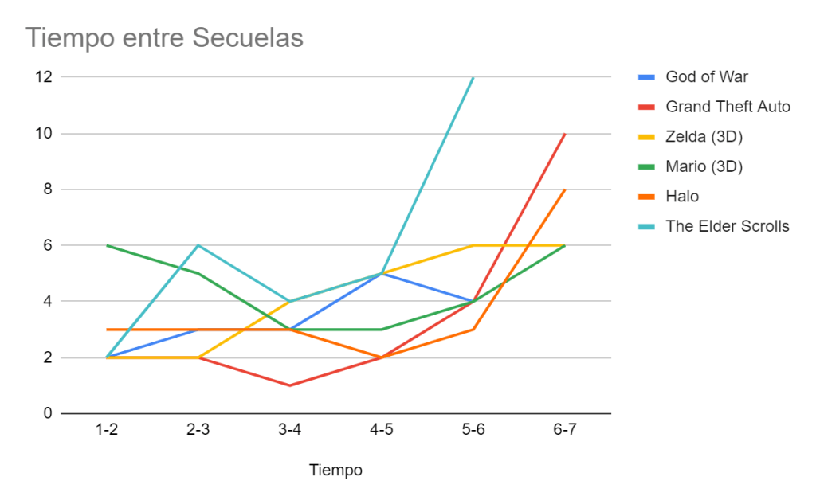Click the chart title Tiempo entre Secuelas
Viewport: 816px width, 504px height.
(164, 37)
